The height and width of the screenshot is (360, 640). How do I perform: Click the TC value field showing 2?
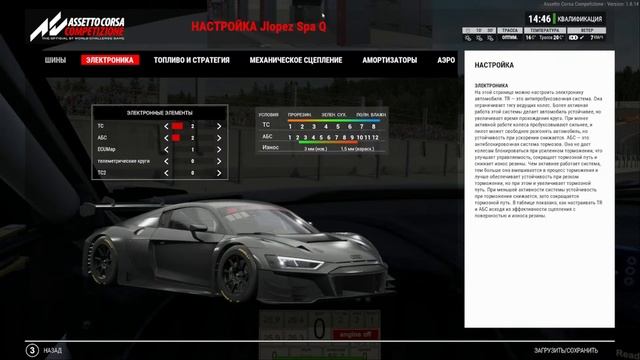(193, 127)
